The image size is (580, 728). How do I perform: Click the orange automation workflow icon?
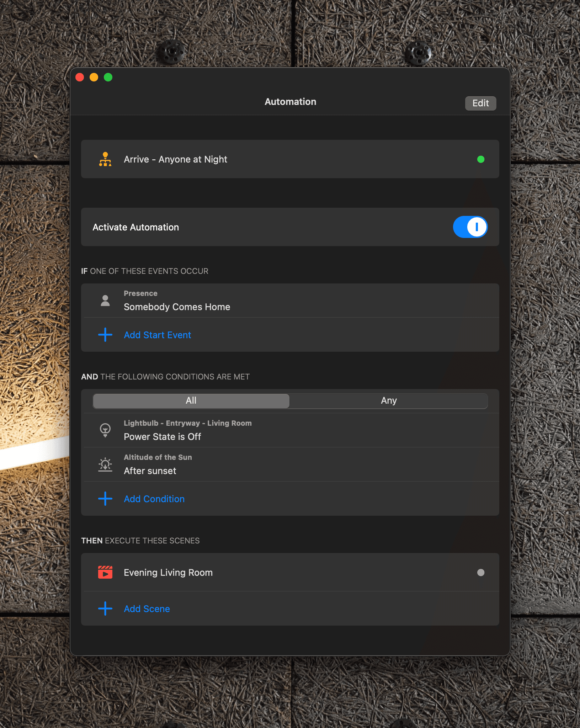[x=105, y=159]
